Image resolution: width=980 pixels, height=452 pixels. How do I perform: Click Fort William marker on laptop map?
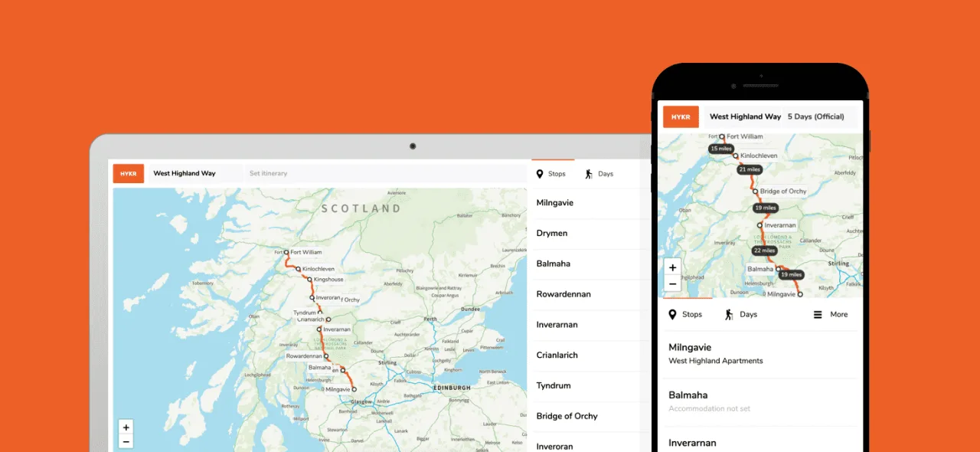[286, 252]
